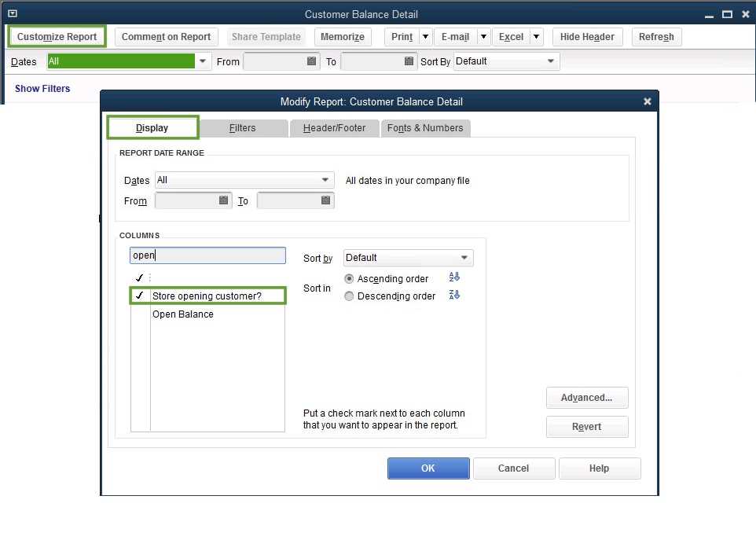Image resolution: width=756 pixels, height=540 pixels.
Task: Expand the Dates dropdown in the toolbar
Action: click(203, 61)
